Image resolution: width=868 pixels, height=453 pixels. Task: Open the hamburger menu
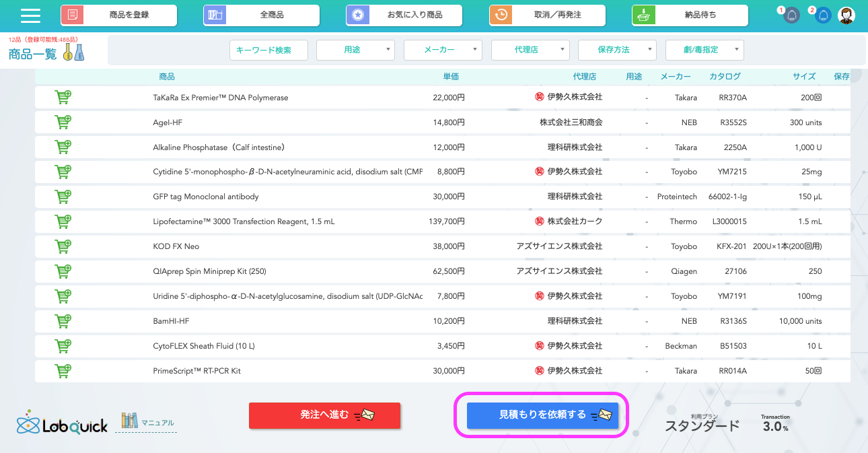point(31,15)
